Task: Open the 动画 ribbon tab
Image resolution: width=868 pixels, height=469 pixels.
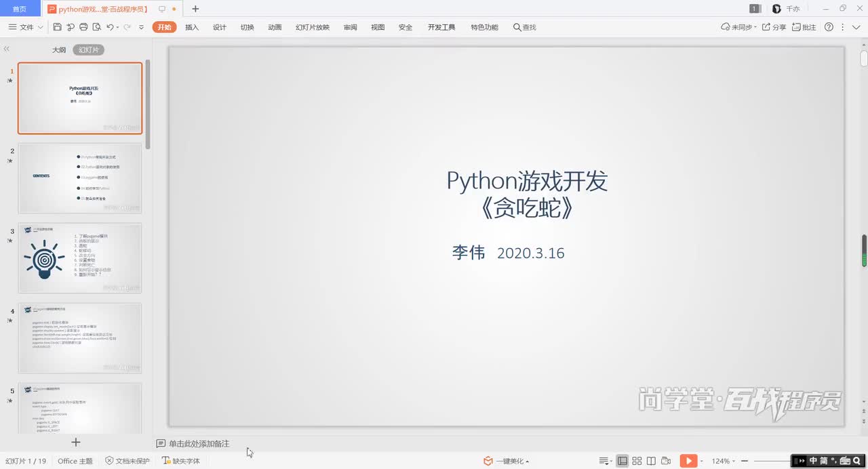Action: point(275,27)
